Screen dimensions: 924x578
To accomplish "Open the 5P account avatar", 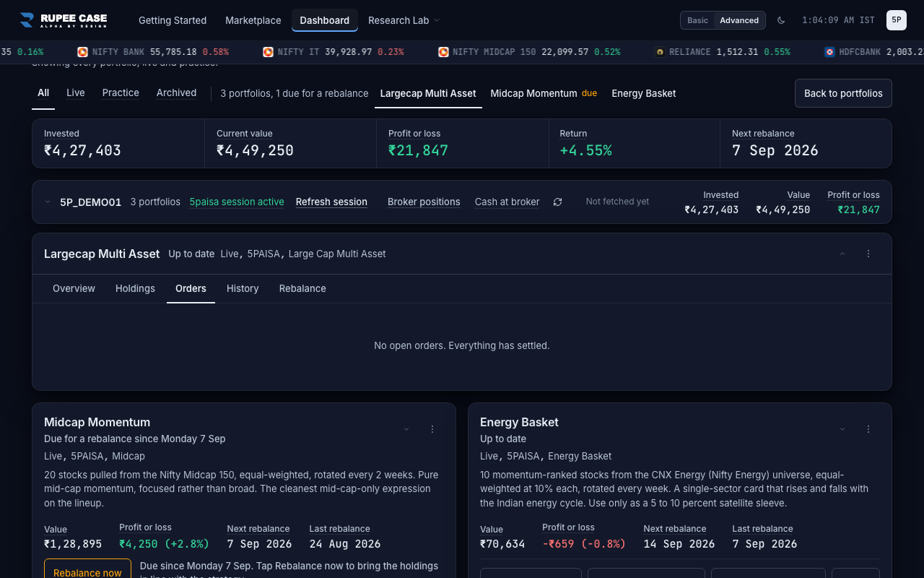I will (x=897, y=20).
